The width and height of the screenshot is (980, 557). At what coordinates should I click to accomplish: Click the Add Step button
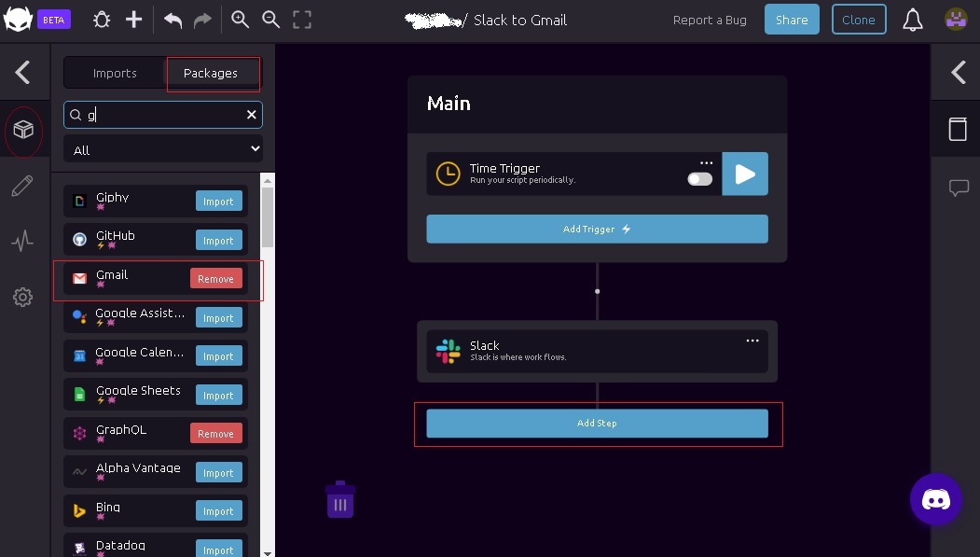click(597, 424)
